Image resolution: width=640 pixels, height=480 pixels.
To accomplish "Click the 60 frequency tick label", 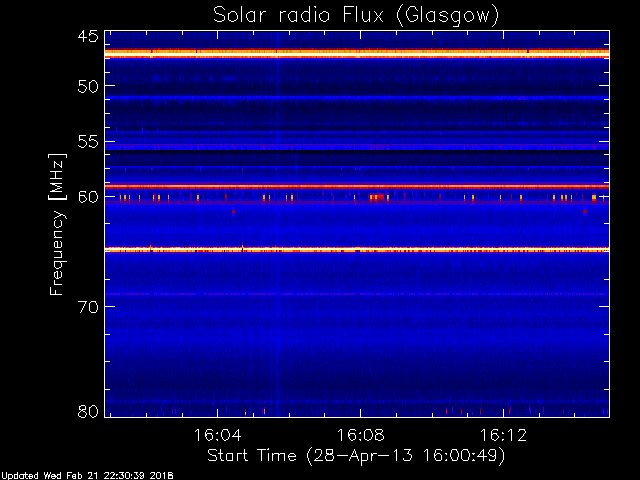I will point(88,197).
